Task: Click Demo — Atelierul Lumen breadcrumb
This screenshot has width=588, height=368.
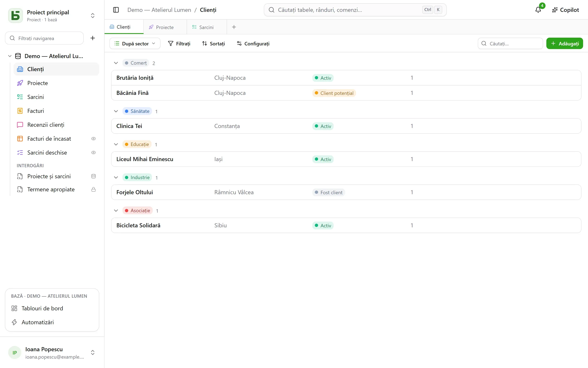Action: pos(159,10)
